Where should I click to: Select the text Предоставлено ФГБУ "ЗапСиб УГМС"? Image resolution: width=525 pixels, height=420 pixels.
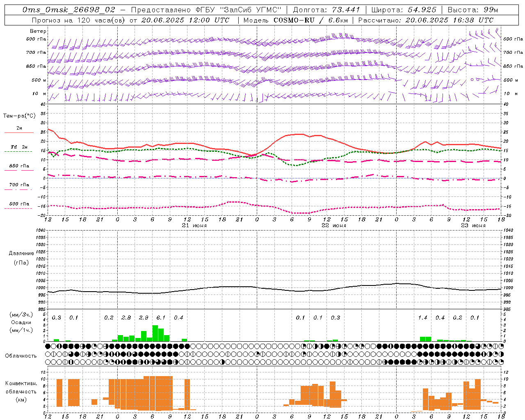(x=206, y=10)
